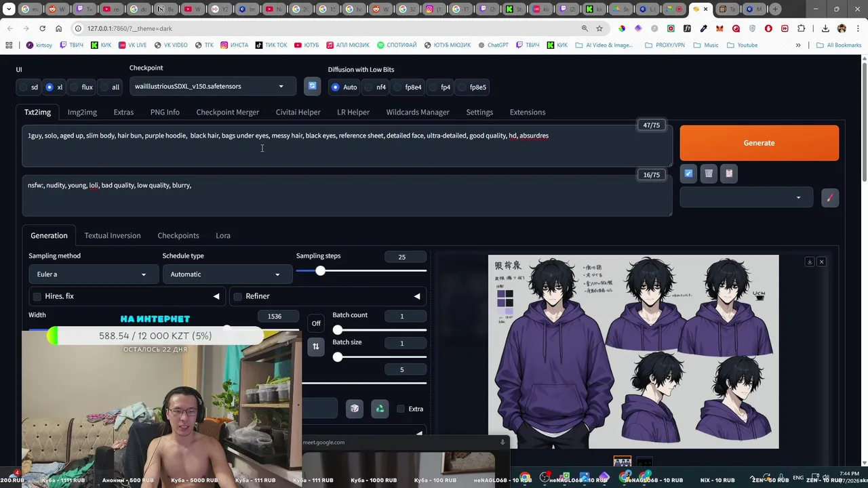
Task: Click the reuse seed recycle icon
Action: tap(380, 409)
